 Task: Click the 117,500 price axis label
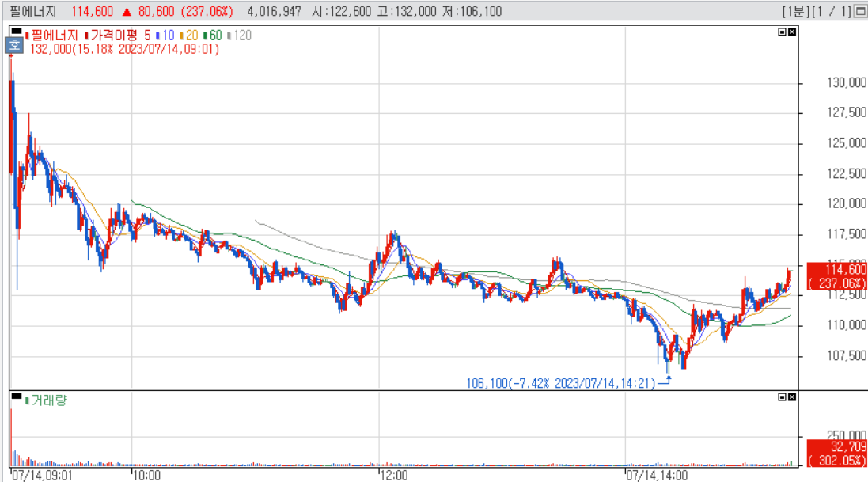(x=847, y=234)
